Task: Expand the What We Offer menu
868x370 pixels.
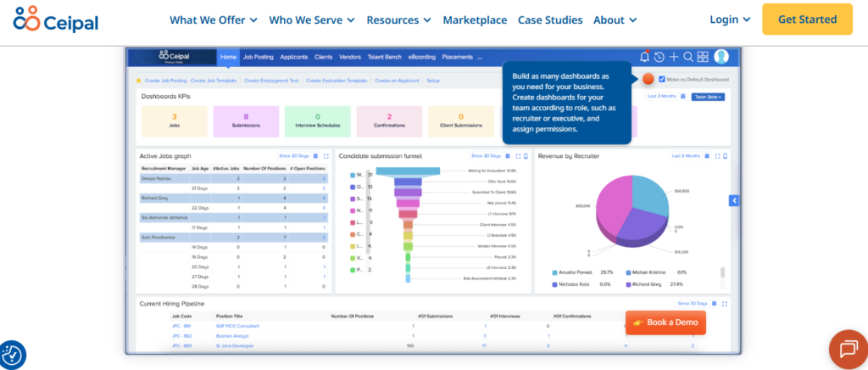Action: point(214,20)
